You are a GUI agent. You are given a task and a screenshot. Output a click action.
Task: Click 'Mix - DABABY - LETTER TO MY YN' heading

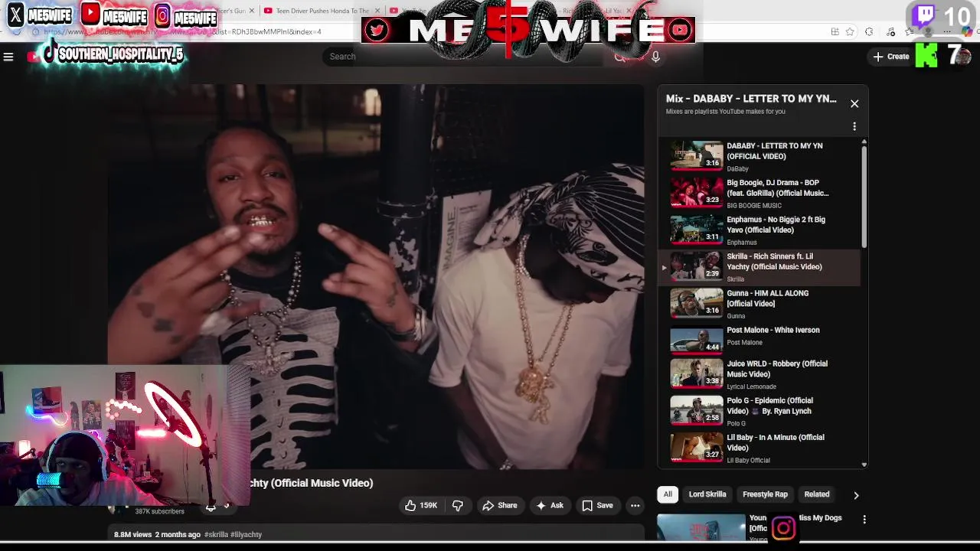tap(751, 99)
